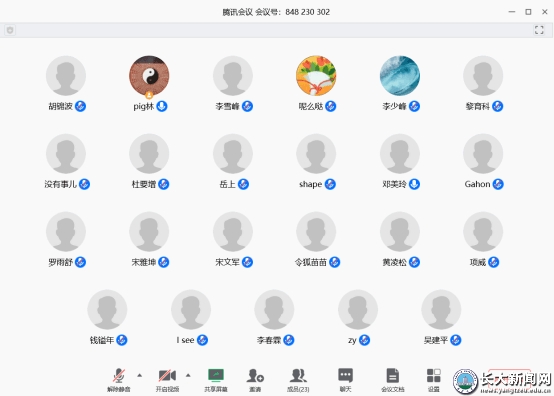Screen dimensions: 554x396
Task: Select participant name I see
Action: (185, 340)
